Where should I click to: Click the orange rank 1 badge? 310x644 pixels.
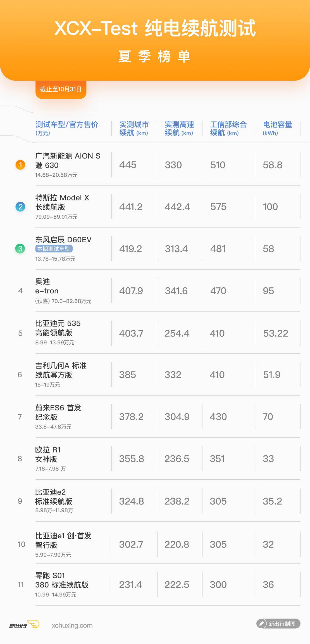point(20,165)
